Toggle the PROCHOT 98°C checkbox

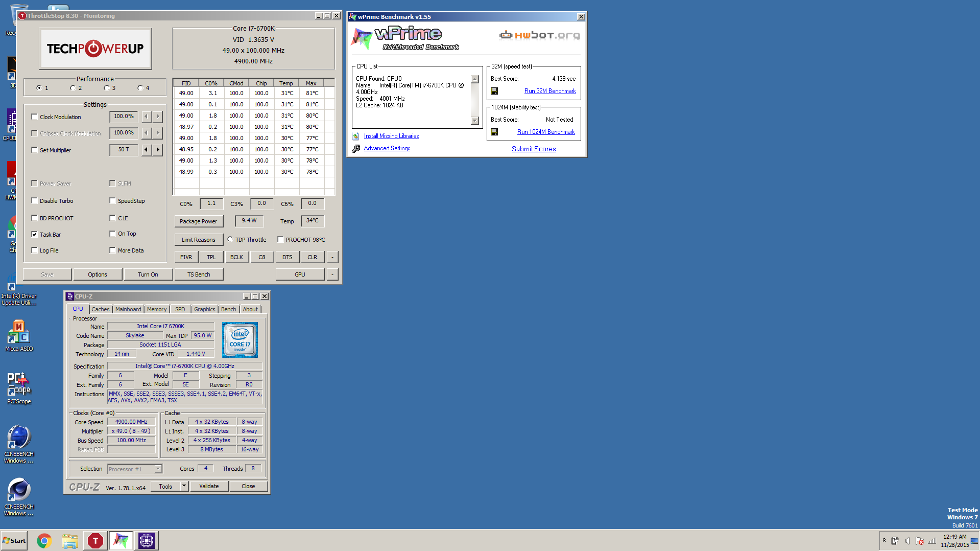point(280,240)
